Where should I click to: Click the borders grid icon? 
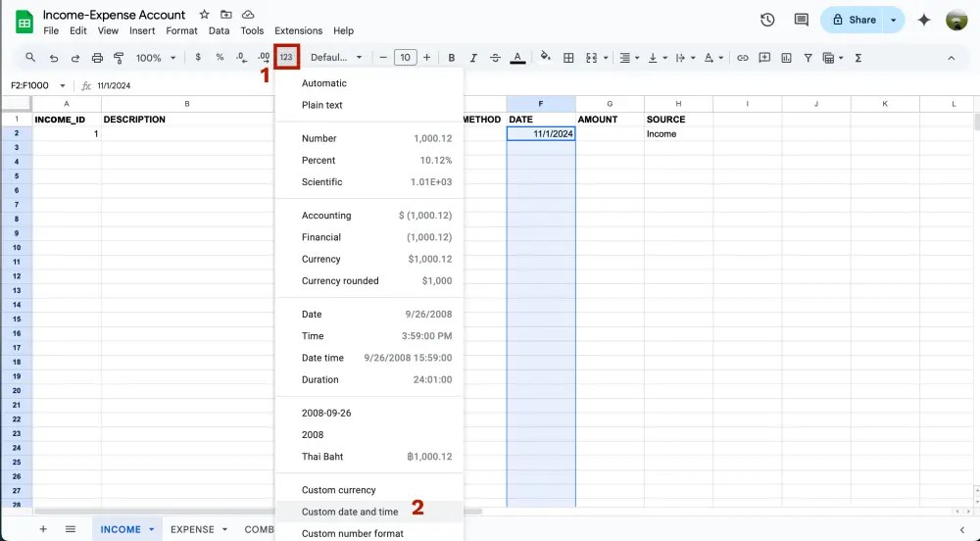pyautogui.click(x=568, y=58)
